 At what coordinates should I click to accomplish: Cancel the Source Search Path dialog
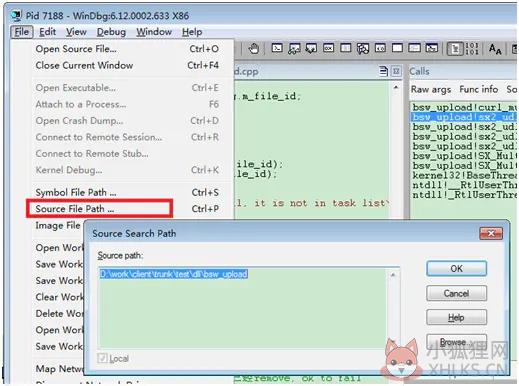coord(456,293)
